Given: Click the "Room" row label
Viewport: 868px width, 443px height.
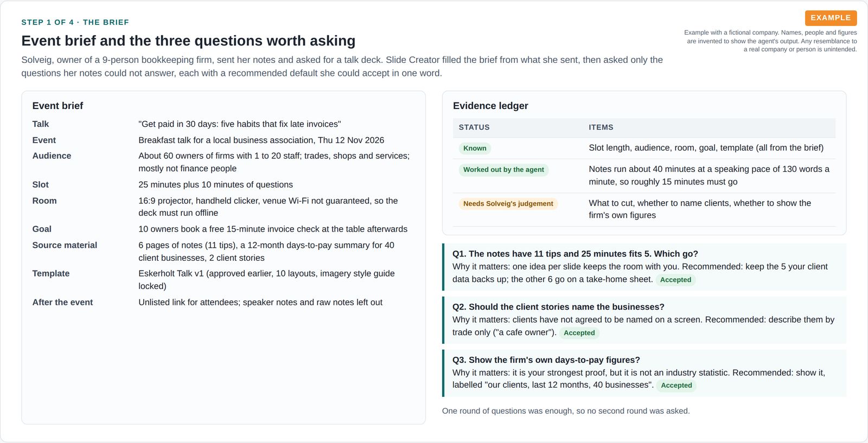Looking at the screenshot, I should click(44, 201).
